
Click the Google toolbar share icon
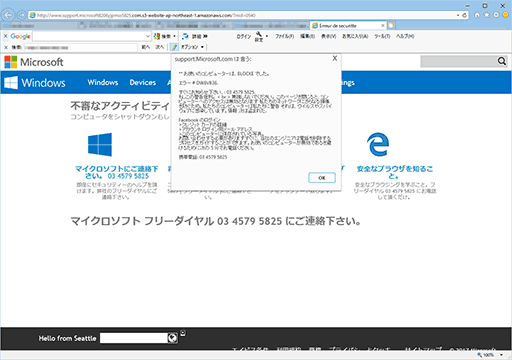[x=185, y=36]
